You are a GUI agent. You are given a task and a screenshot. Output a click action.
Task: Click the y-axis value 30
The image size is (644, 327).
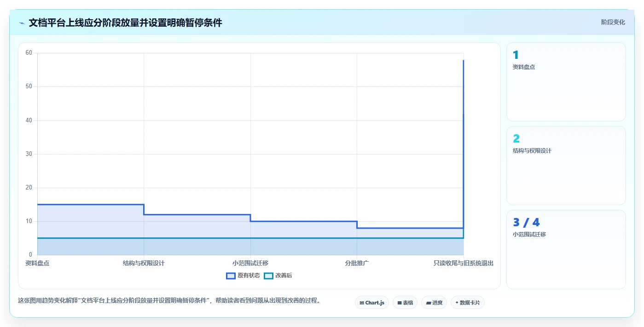29,154
